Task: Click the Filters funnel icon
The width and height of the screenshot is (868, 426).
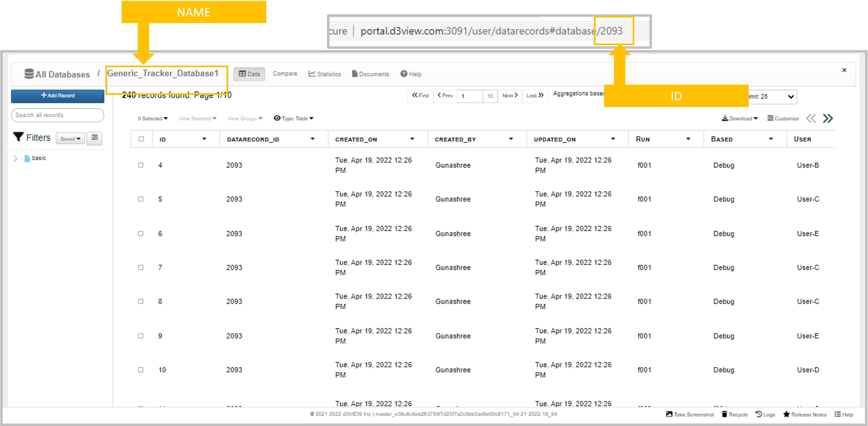Action: (x=18, y=137)
